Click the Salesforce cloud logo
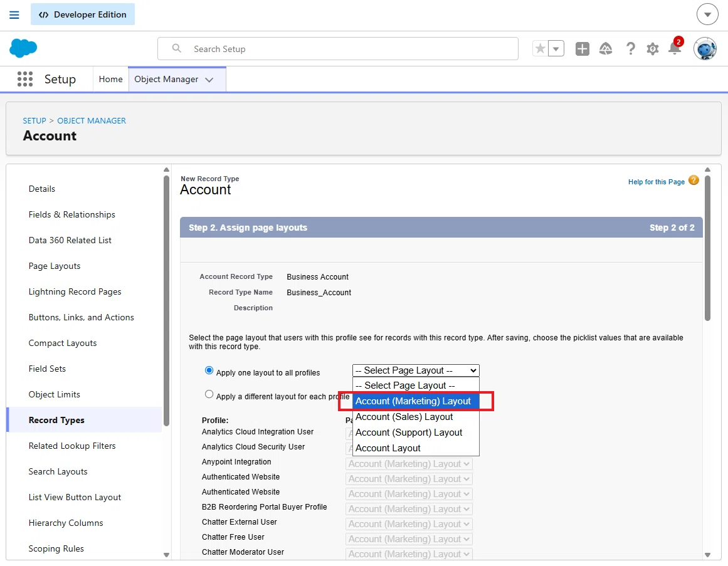 coord(23,48)
